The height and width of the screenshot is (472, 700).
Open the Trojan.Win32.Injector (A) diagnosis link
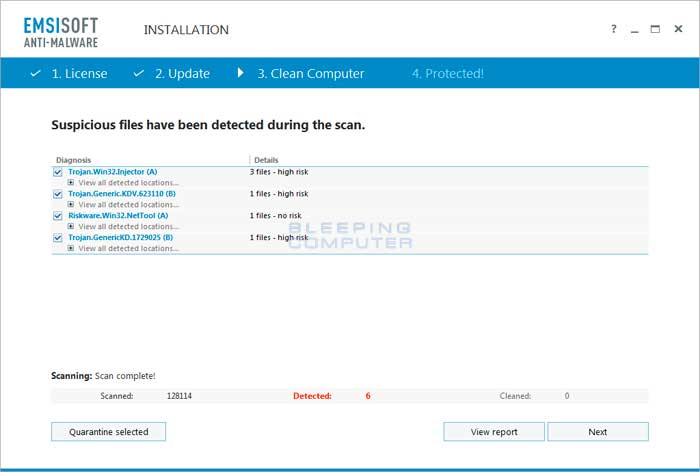point(112,171)
